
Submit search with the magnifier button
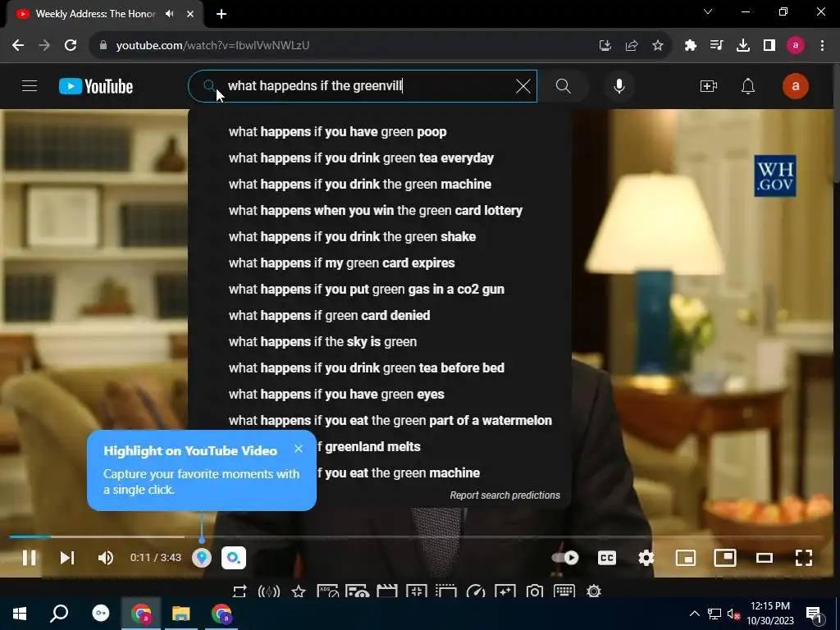point(563,86)
